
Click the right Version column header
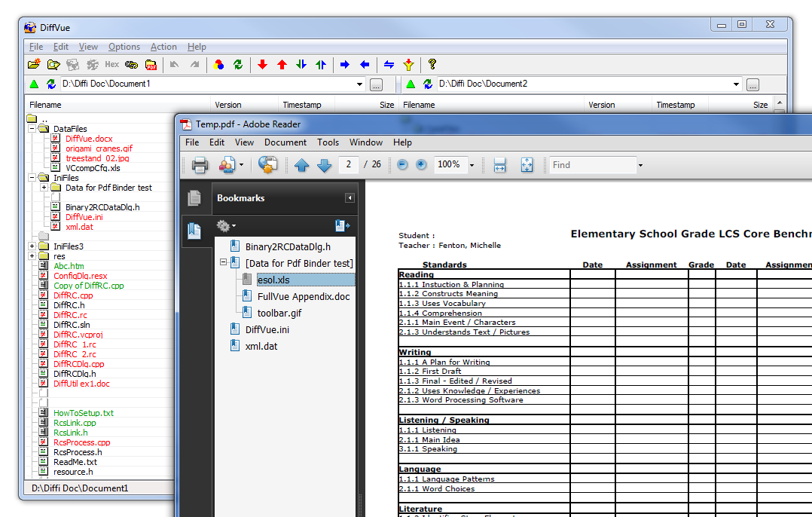coord(618,105)
